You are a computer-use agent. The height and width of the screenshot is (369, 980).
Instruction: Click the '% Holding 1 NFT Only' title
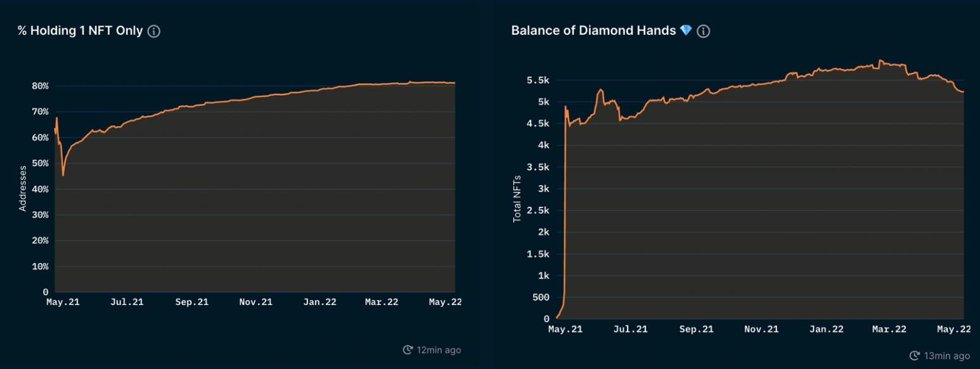coord(80,30)
